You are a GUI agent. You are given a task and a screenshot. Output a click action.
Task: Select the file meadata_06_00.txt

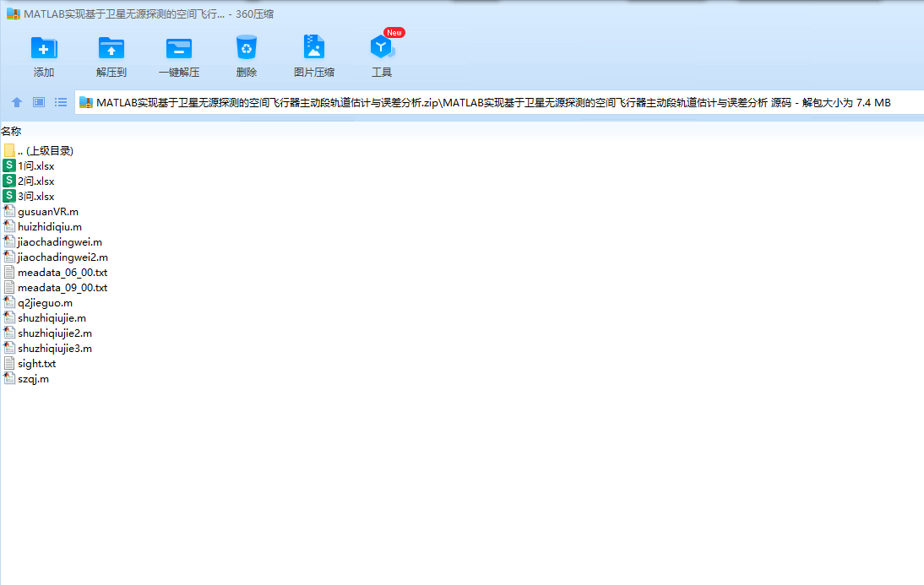click(x=56, y=273)
